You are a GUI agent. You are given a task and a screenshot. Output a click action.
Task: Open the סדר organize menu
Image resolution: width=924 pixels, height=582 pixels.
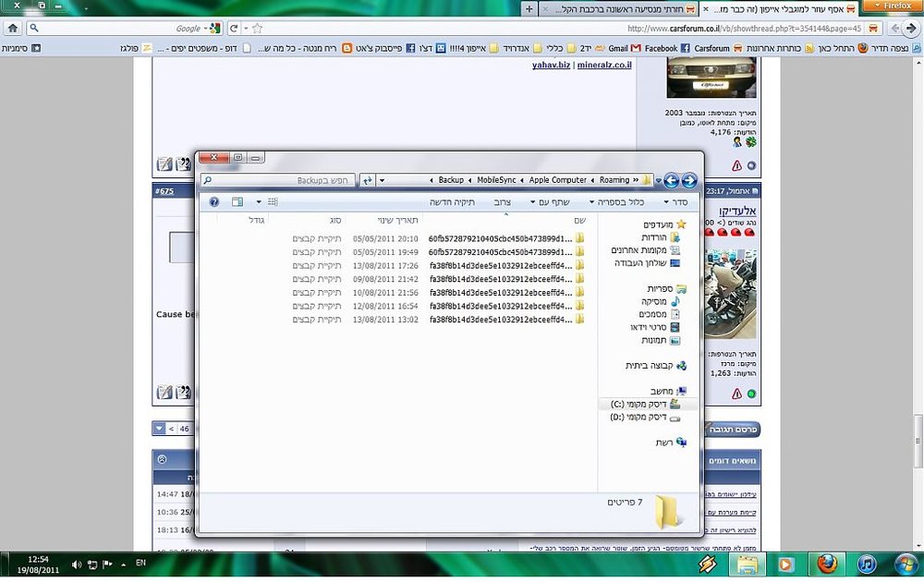[675, 202]
